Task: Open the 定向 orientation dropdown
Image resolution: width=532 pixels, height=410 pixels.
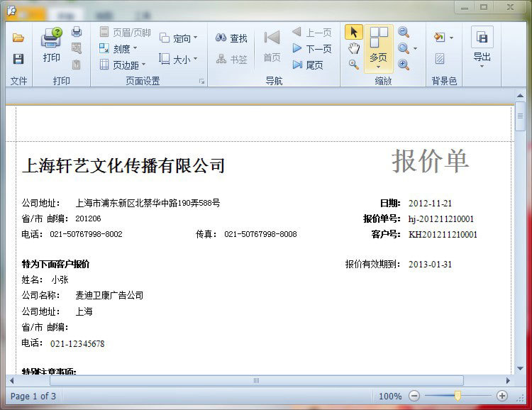Action: pos(179,38)
